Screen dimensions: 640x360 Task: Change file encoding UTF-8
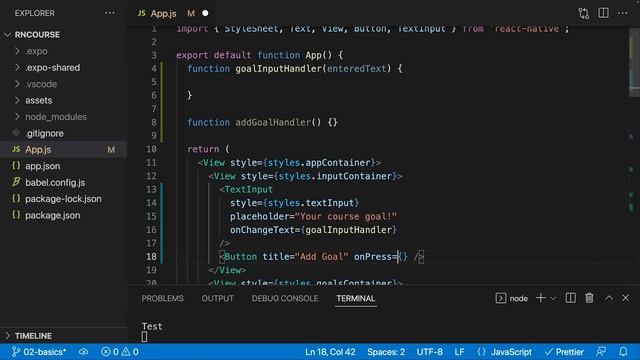pos(429,352)
